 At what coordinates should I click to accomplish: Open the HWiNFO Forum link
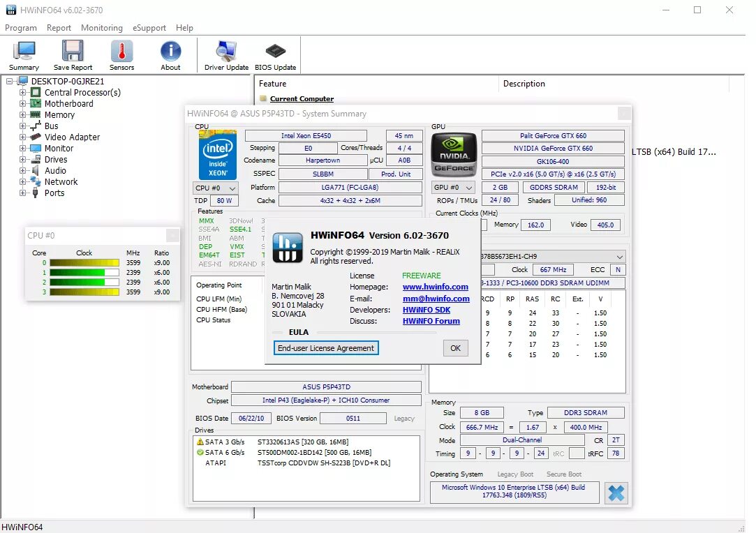click(x=431, y=321)
